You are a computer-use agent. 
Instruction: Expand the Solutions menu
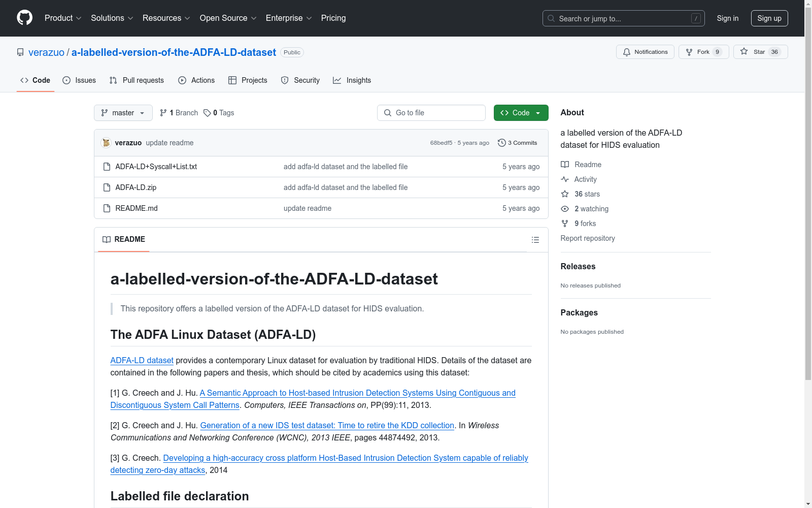pos(112,18)
